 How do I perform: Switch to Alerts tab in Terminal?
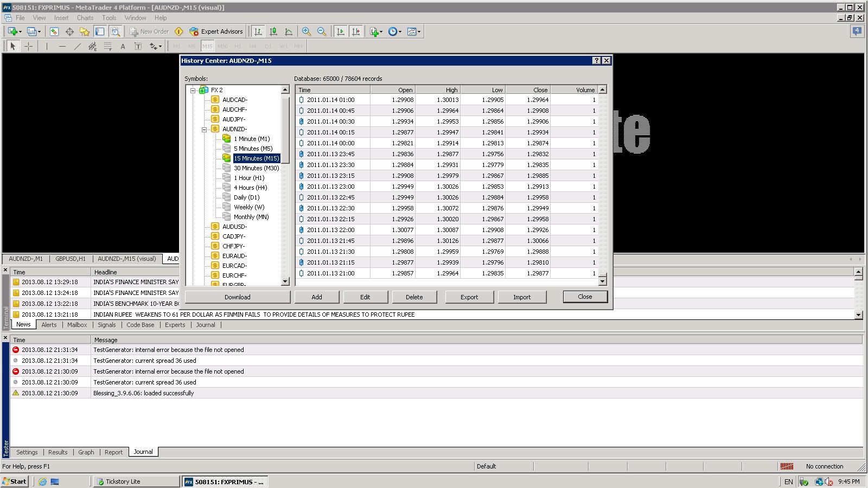click(49, 325)
